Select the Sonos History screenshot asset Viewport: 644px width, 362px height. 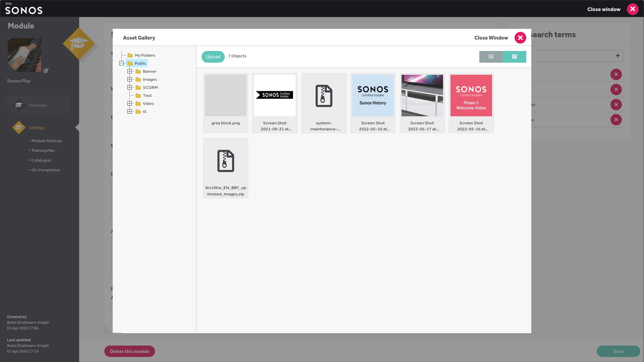[373, 103]
